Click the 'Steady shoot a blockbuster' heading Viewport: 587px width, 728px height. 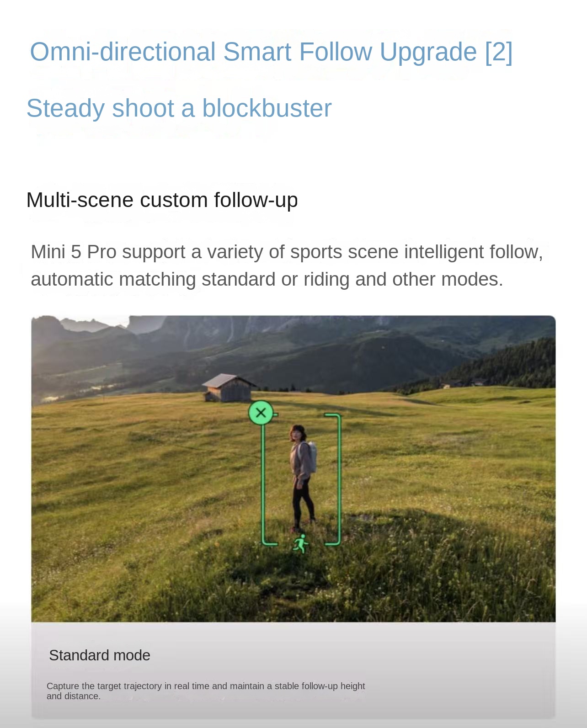(x=179, y=108)
